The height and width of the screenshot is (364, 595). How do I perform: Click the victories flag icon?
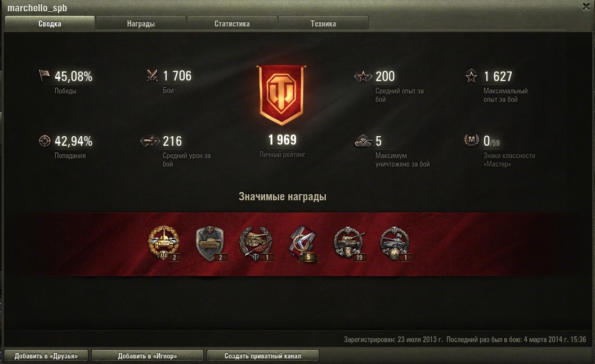(44, 75)
